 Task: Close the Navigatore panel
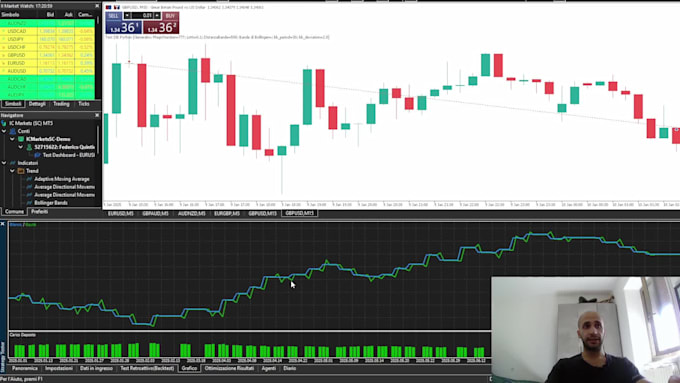(97, 115)
